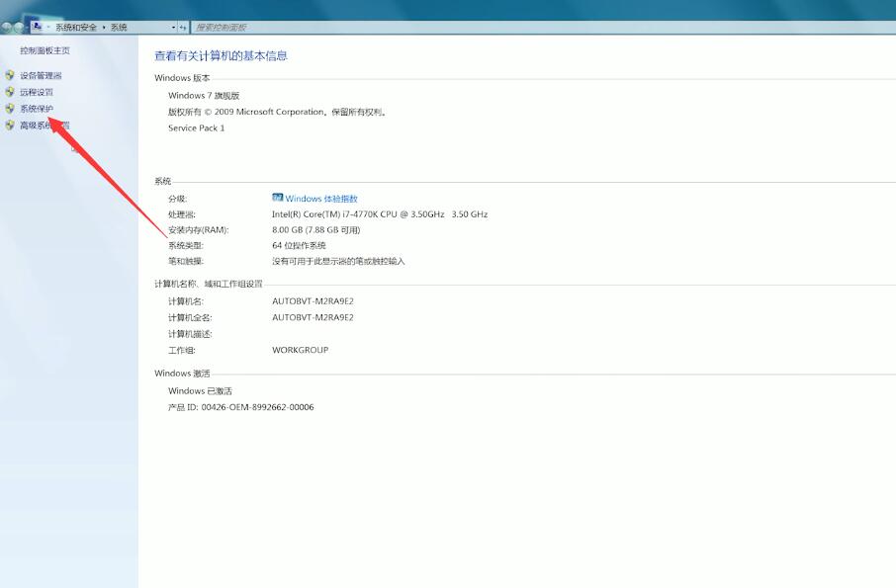Click the Intel Core i7-4770K processor value

(x=380, y=214)
